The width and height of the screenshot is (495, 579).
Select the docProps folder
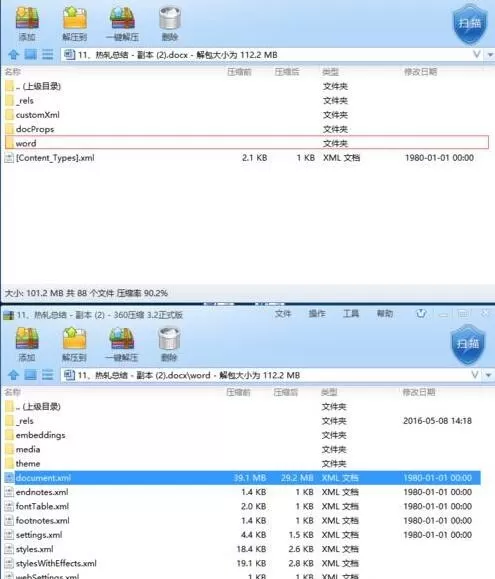tap(247, 129)
